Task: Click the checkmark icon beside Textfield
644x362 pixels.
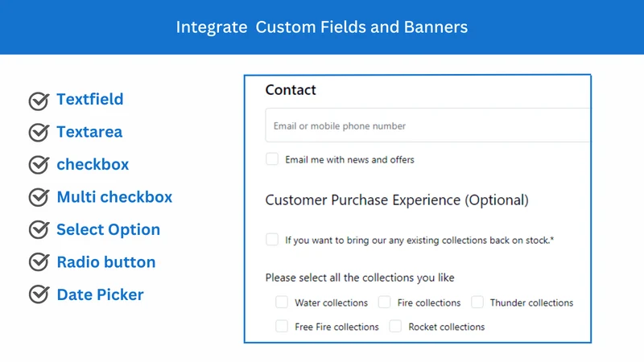Action: click(39, 101)
